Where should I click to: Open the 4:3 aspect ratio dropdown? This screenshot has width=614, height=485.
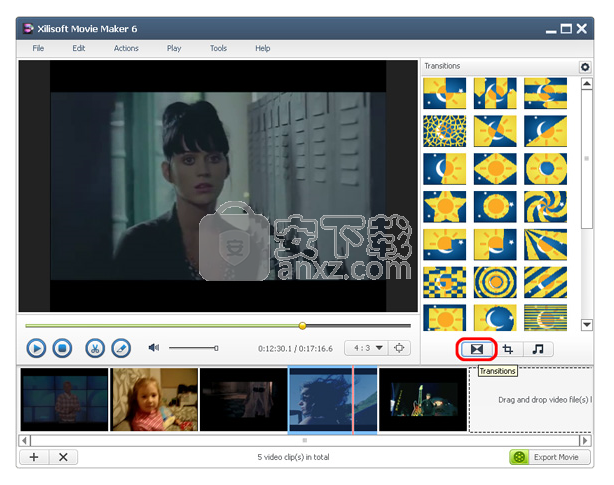367,348
